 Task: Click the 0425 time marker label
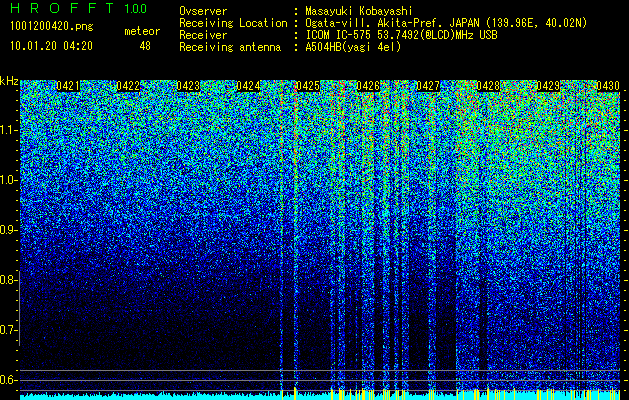[x=308, y=86]
